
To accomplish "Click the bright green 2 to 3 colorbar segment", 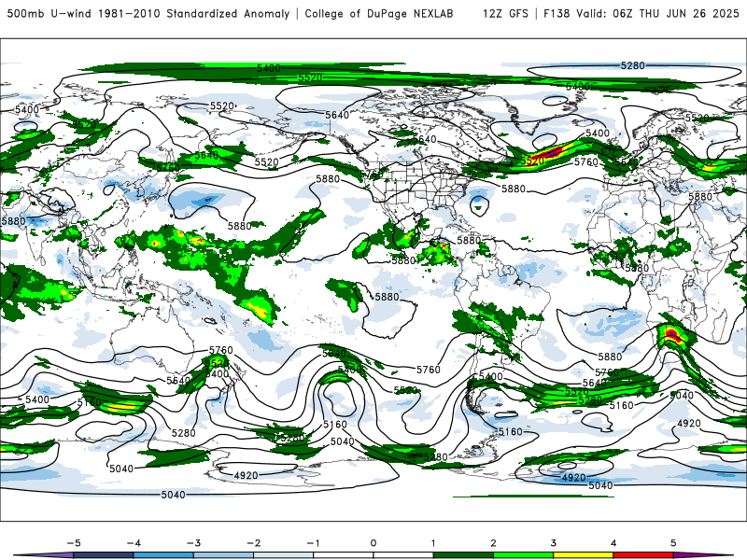I will [x=523, y=555].
